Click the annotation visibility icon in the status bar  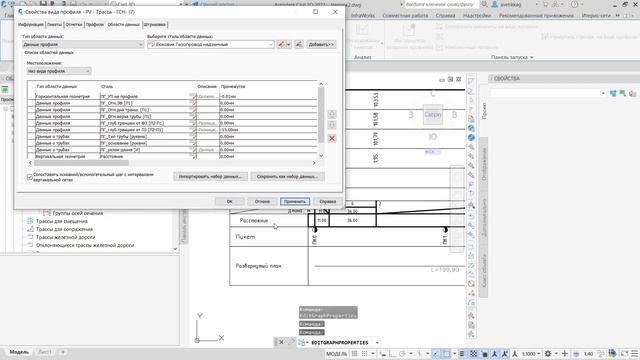point(495,353)
